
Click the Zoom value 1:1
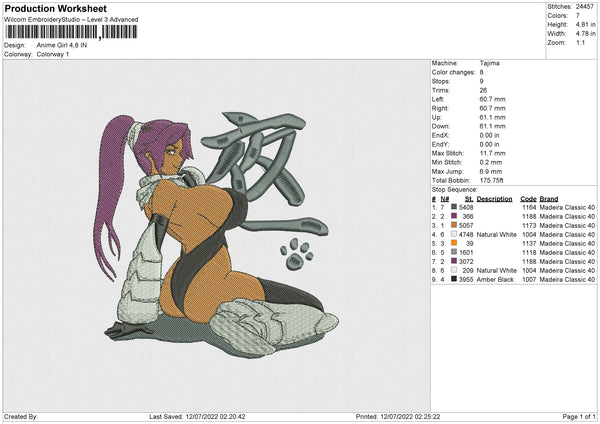[x=580, y=42]
